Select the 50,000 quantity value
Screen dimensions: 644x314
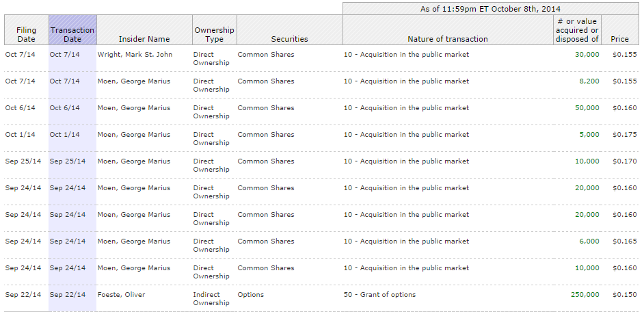(x=587, y=108)
